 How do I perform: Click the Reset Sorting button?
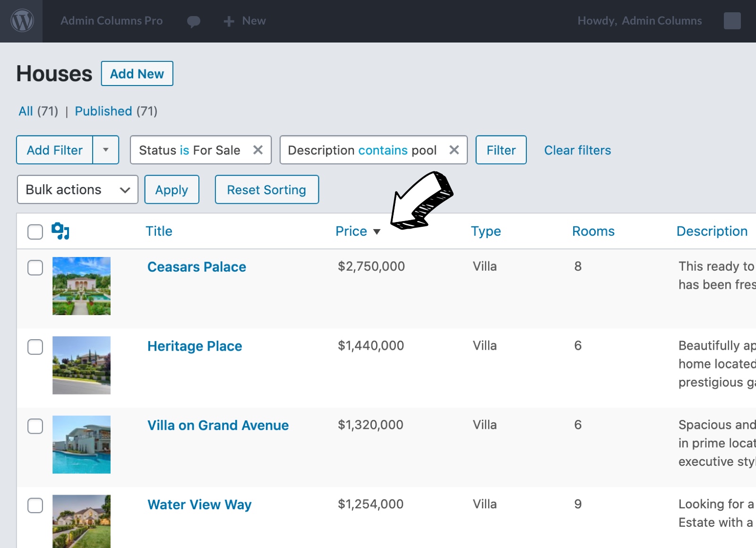point(266,190)
